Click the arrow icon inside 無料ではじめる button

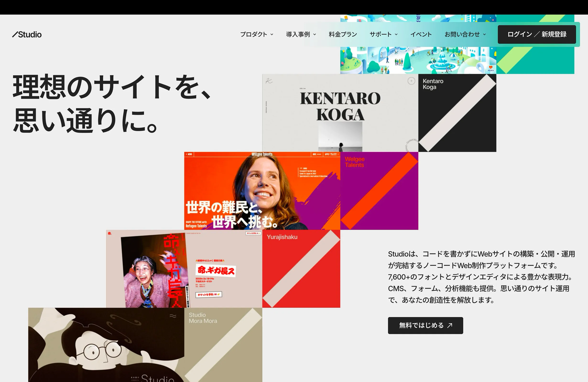pos(450,325)
